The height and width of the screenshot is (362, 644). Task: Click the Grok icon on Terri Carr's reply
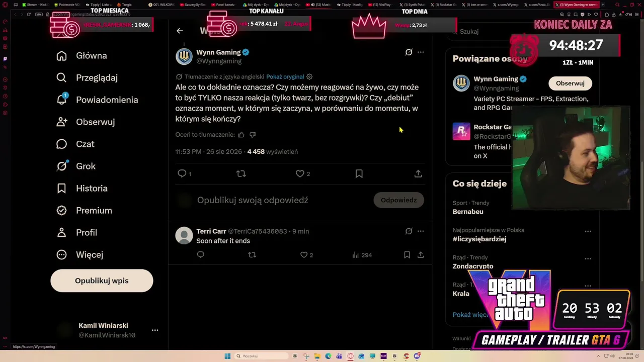409,231
